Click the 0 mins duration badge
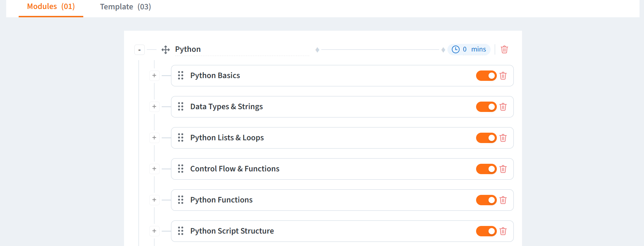644x246 pixels. 469,49
